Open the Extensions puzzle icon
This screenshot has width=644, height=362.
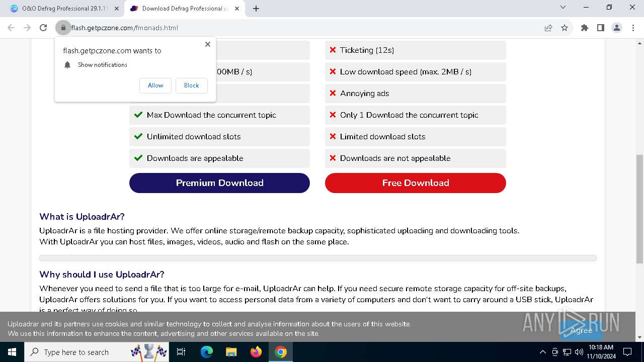(x=585, y=28)
